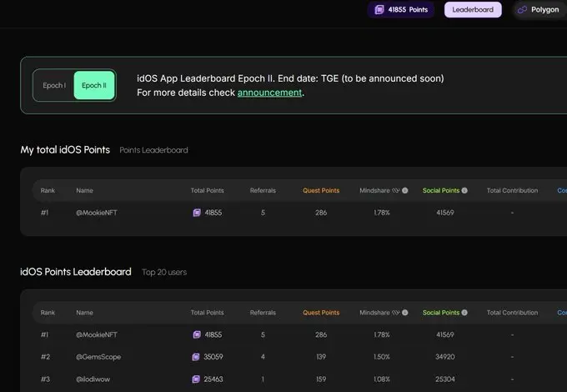Screen dimensions: 567x392
Task: Switch to Epoch I
Action: [x=54, y=85]
